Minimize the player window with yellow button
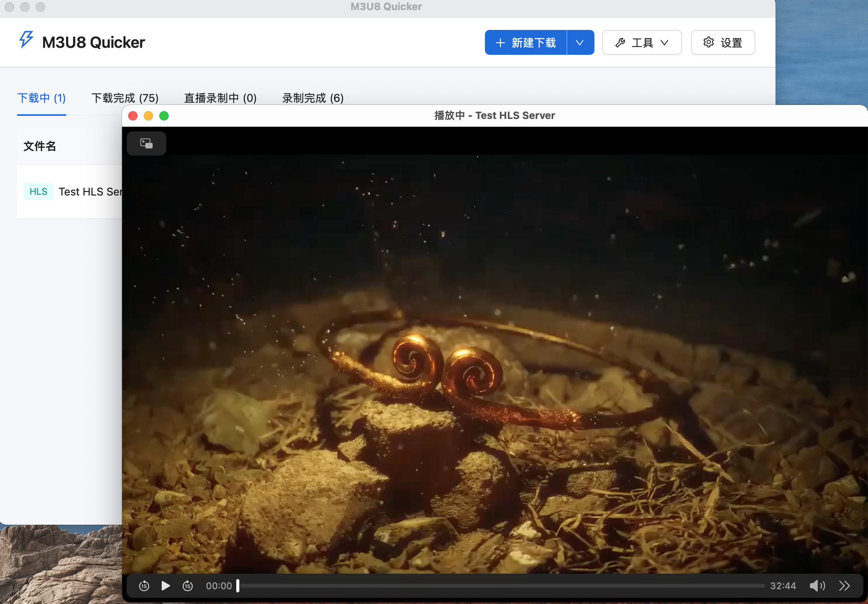The height and width of the screenshot is (604, 868). coord(148,116)
